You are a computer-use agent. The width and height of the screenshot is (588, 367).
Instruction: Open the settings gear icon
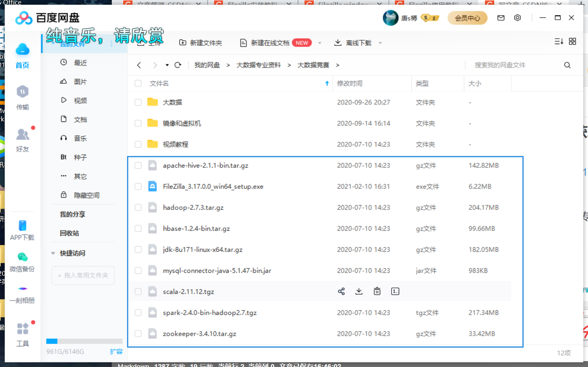(x=517, y=18)
